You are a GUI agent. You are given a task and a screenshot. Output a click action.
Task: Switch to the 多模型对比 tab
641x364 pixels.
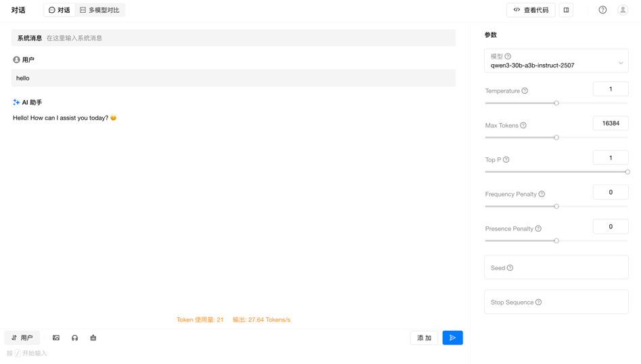(x=100, y=10)
